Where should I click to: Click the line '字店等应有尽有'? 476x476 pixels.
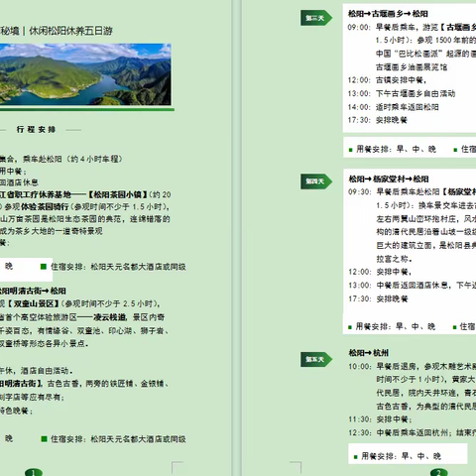coord(34,397)
